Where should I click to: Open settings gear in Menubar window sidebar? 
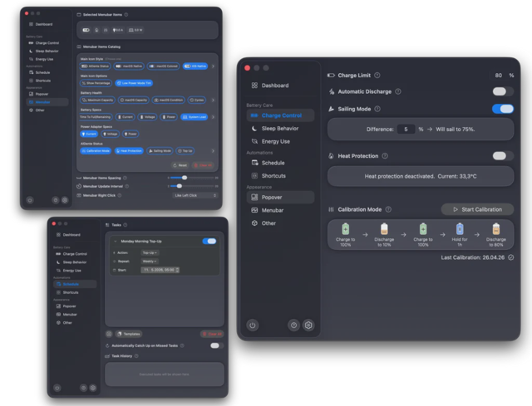(x=65, y=200)
